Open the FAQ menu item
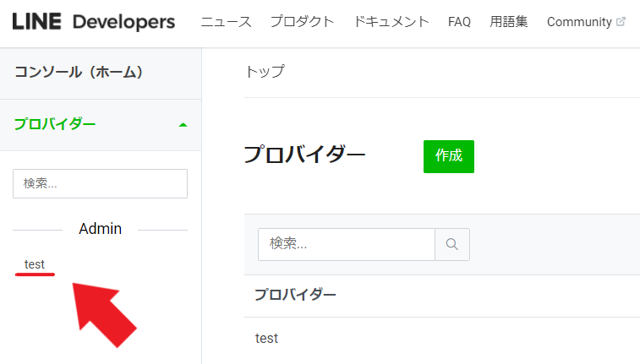This screenshot has width=640, height=364. (x=459, y=22)
